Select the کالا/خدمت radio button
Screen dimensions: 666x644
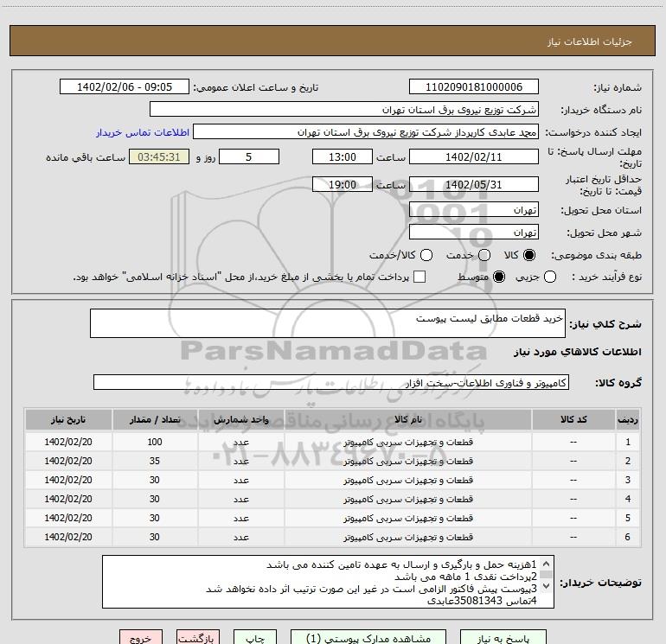coord(426,255)
